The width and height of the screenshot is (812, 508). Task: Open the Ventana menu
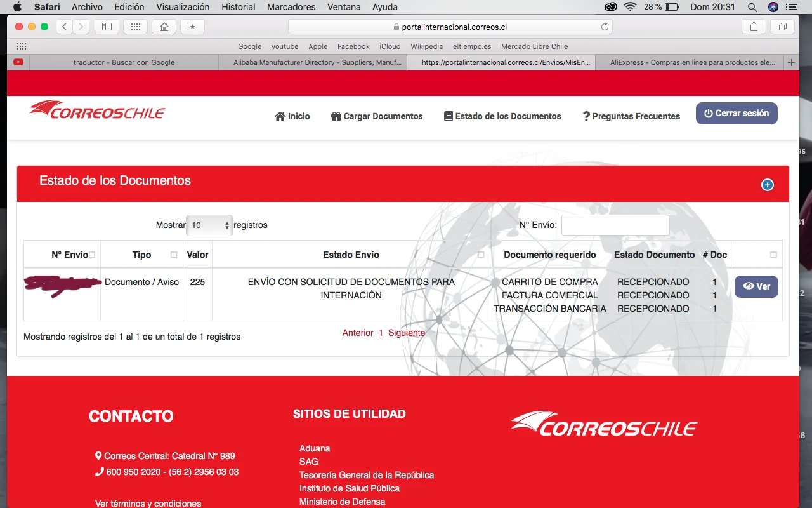click(344, 7)
